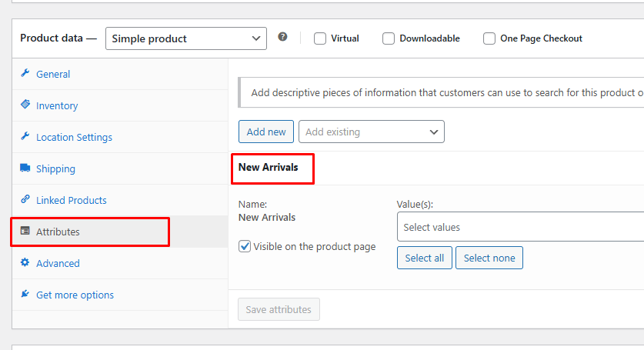Click the Attributes list icon
The width and height of the screenshot is (644, 350).
coord(25,231)
